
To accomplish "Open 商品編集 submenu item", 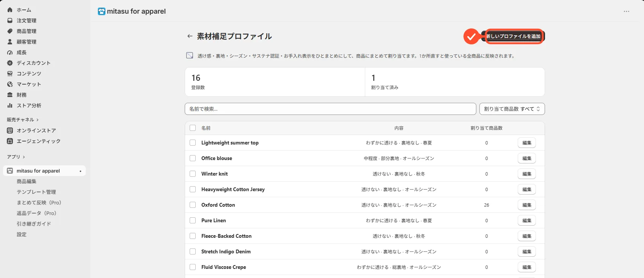I will coord(27,181).
